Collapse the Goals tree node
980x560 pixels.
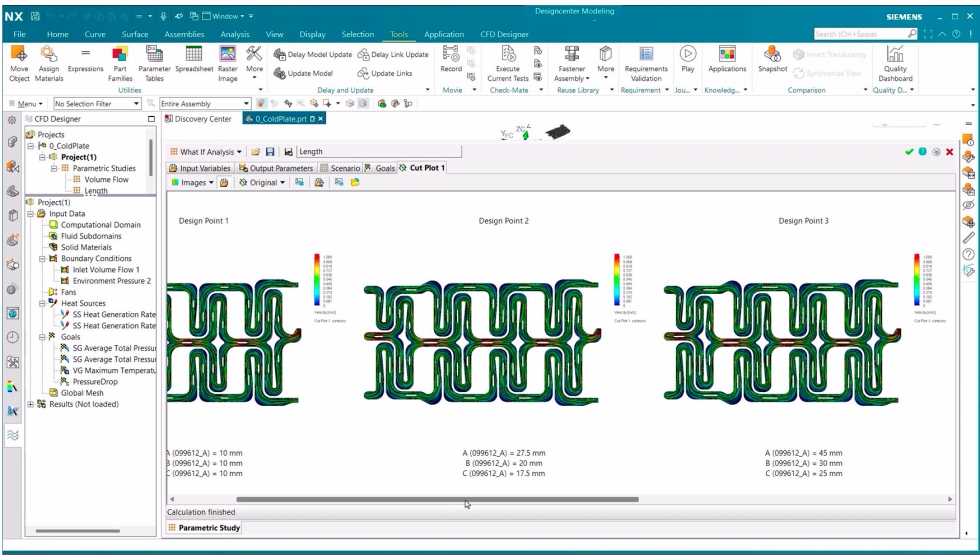coord(42,337)
